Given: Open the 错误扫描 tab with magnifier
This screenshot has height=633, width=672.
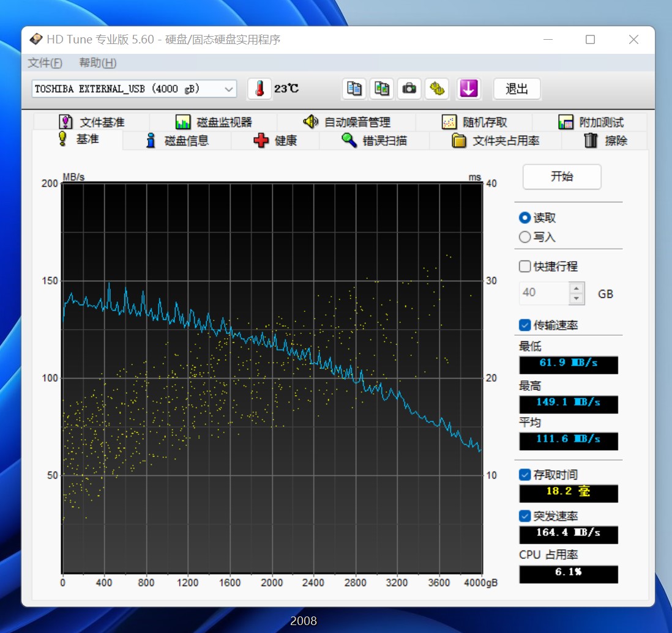Looking at the screenshot, I should coord(375,141).
